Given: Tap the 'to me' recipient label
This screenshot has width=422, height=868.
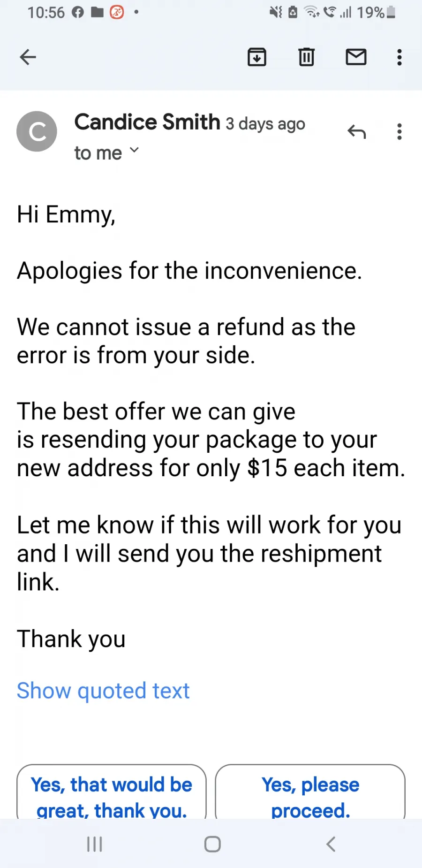Looking at the screenshot, I should (98, 153).
